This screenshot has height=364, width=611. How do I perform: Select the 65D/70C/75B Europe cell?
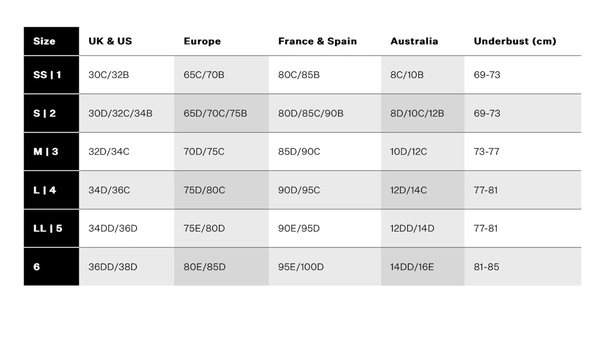coord(215,113)
